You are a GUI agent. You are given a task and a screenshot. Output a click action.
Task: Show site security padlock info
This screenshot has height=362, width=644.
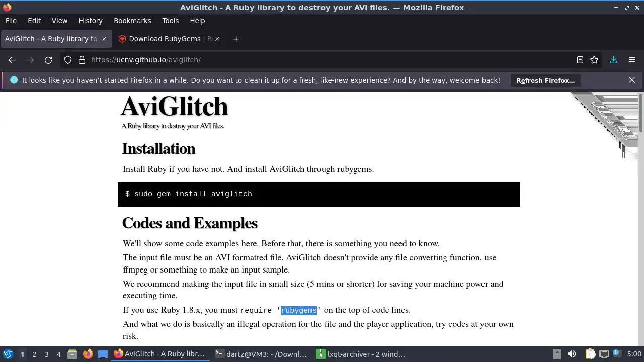[82, 60]
